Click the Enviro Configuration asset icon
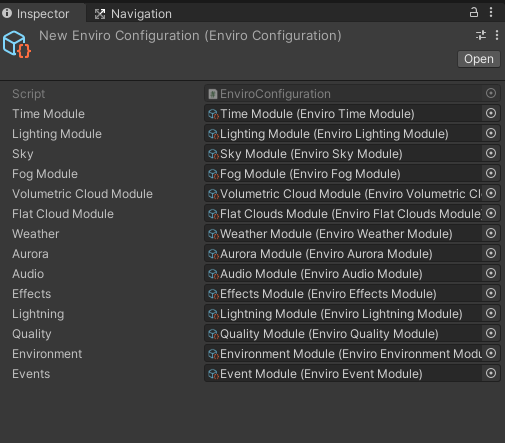The width and height of the screenshot is (505, 443). tap(17, 44)
